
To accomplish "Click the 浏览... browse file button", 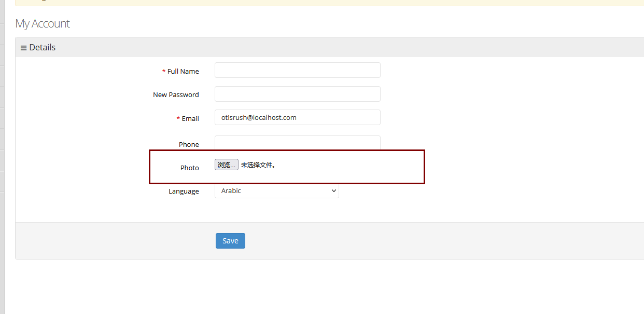I will tap(227, 165).
